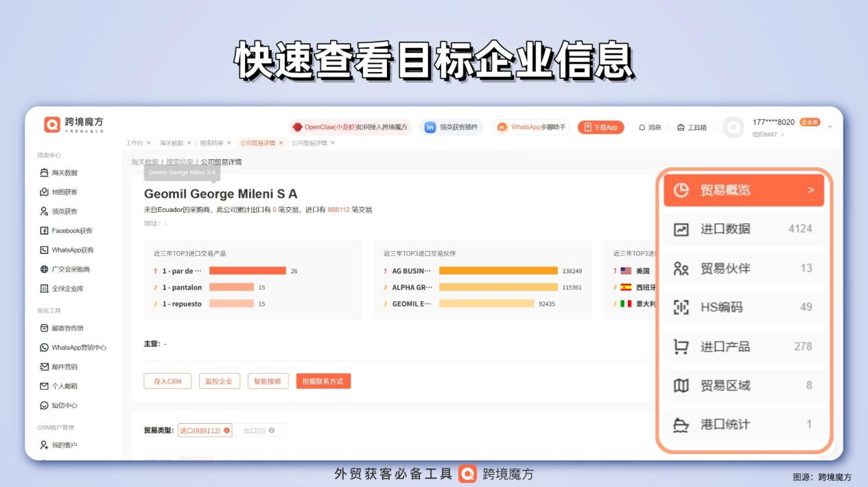Click 企业版 badge

point(810,122)
